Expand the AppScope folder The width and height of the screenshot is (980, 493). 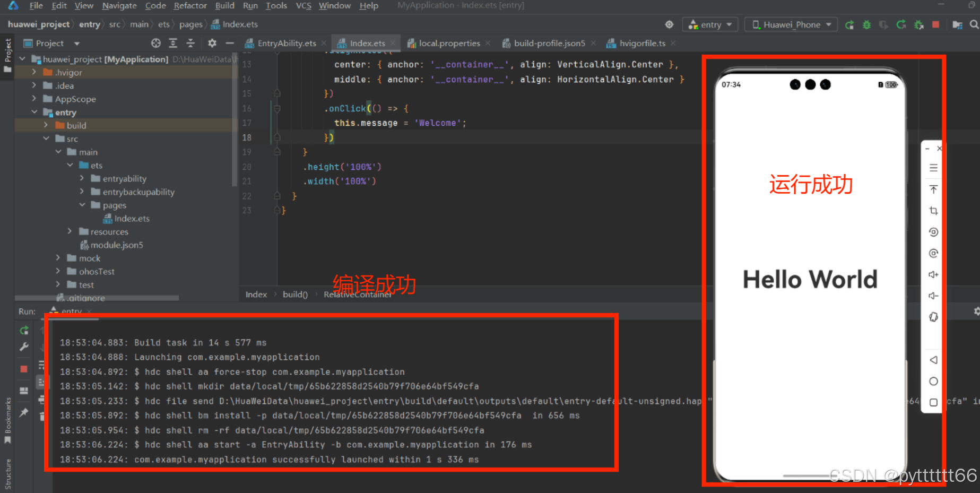(x=34, y=99)
